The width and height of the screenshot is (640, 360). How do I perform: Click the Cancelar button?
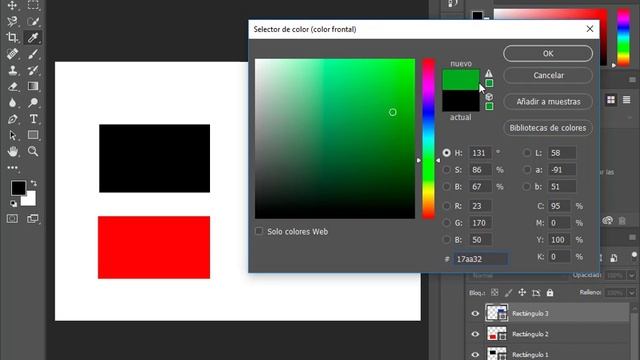[548, 76]
